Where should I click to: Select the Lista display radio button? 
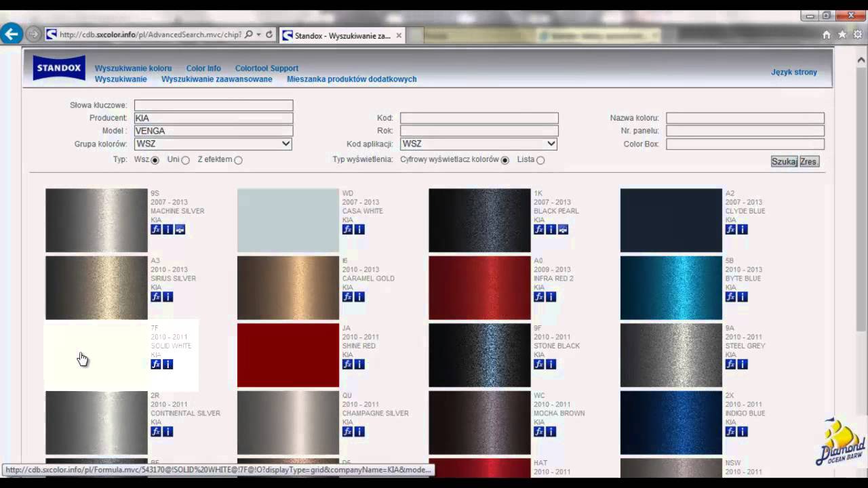pos(540,160)
